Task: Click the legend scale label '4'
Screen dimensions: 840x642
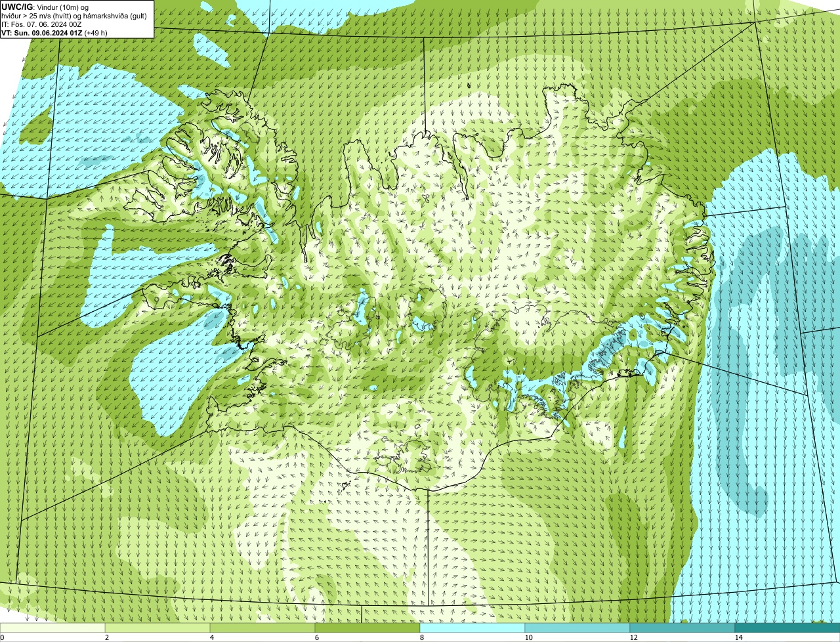Action: point(211,637)
